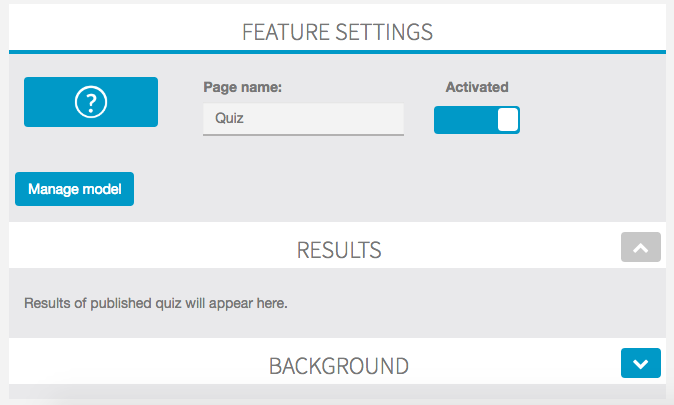Click the blue track of the Activated switch
This screenshot has width=674, height=405.
pyautogui.click(x=463, y=120)
